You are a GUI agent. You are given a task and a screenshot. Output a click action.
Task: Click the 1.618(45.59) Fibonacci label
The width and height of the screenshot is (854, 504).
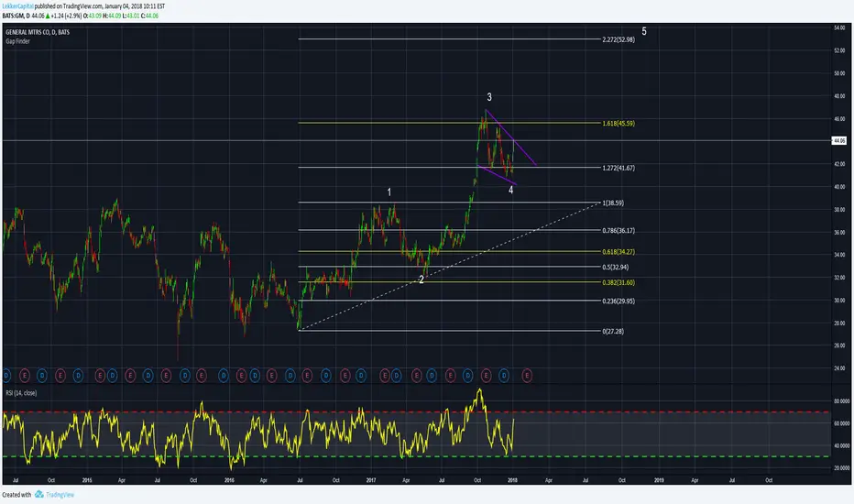[619, 123]
